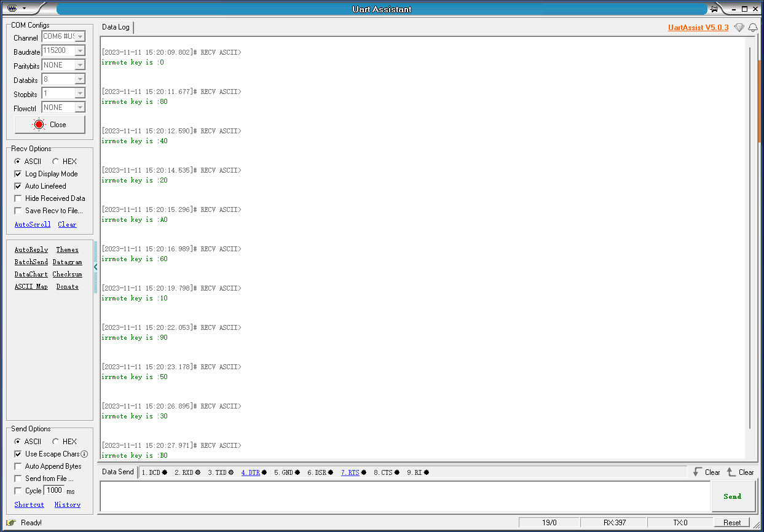Collapse the left panel with the chevron handle
Viewport: 764px width, 532px height.
(x=95, y=267)
